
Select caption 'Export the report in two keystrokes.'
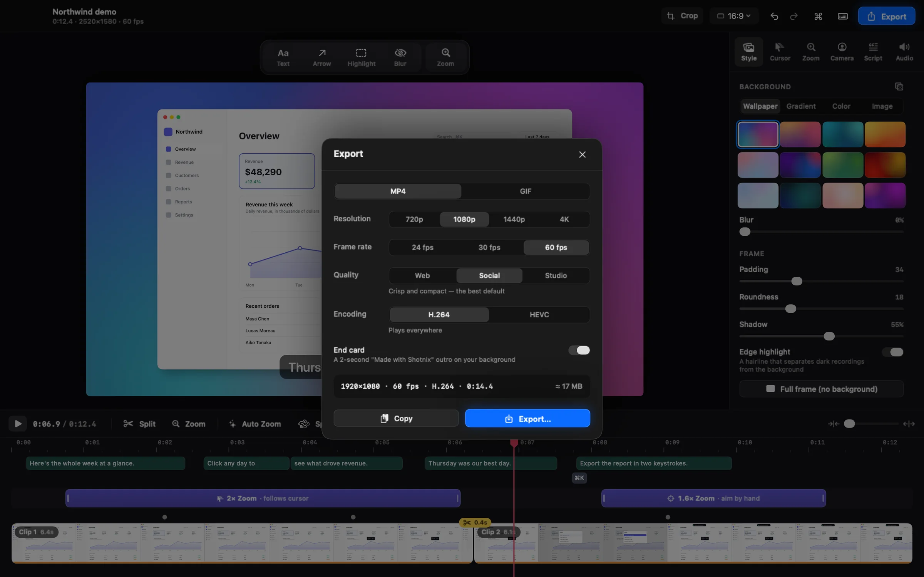point(654,463)
